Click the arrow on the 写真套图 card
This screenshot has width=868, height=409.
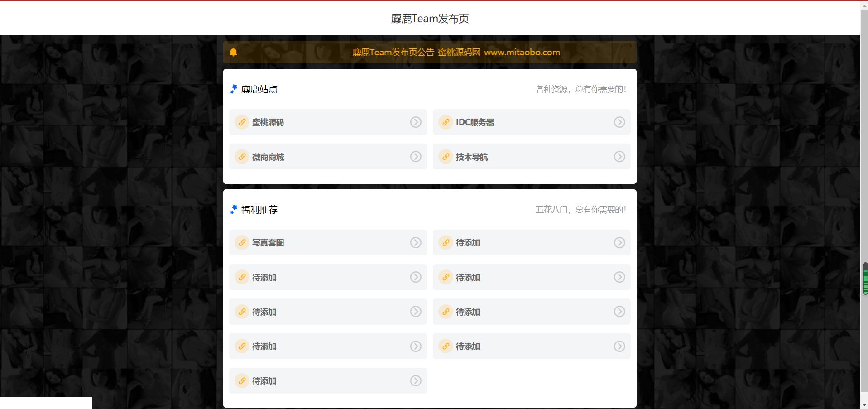click(x=415, y=242)
